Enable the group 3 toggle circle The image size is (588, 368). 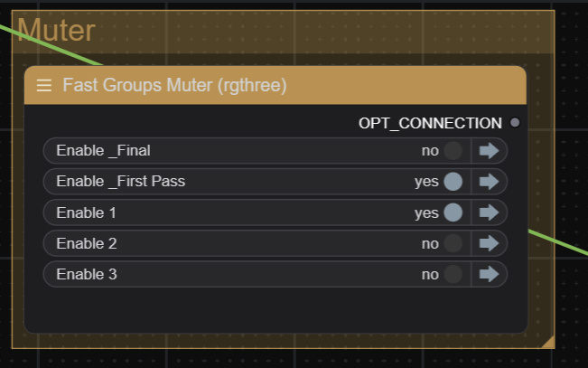(x=453, y=274)
